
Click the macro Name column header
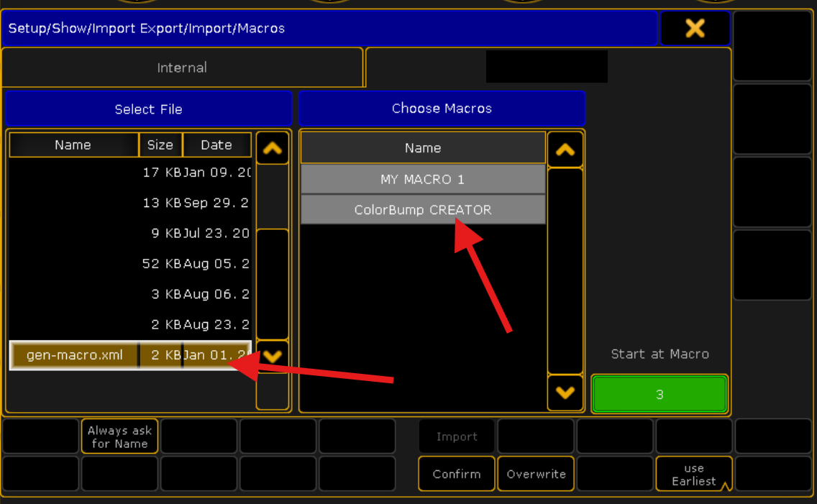tap(423, 148)
